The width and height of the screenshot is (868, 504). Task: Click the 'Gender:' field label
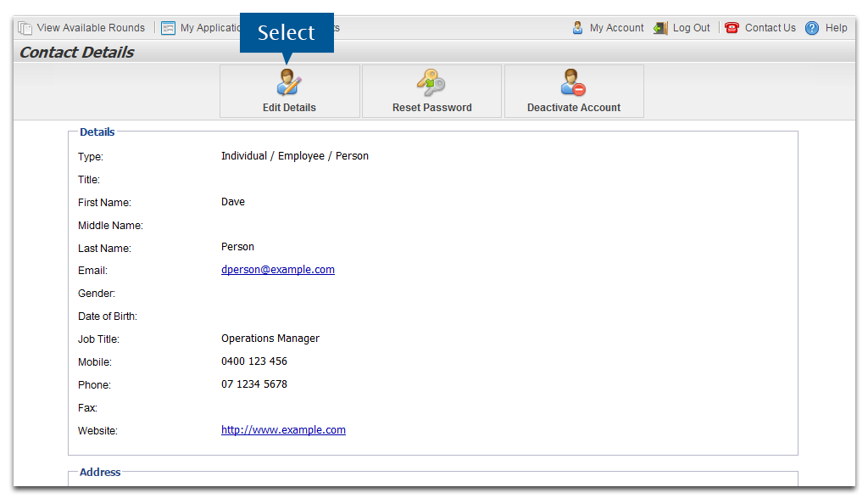[97, 294]
